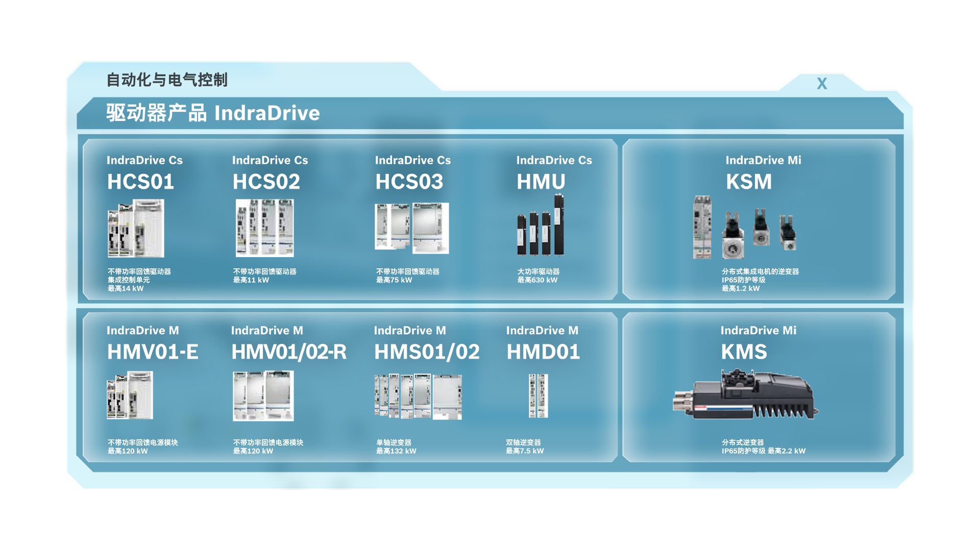Open the HCS03 product image
Image resolution: width=980 pixels, height=551 pixels.
pyautogui.click(x=411, y=228)
